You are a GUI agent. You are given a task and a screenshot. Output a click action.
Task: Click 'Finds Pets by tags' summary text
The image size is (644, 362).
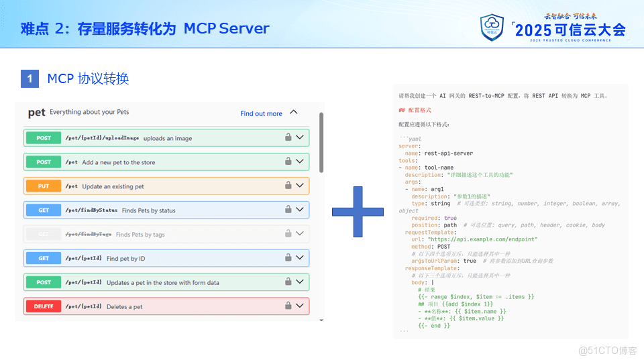(x=140, y=235)
